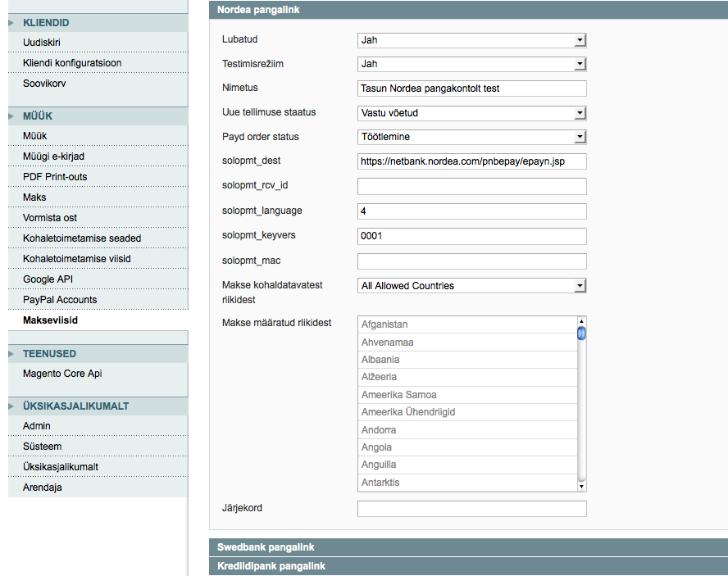Toggle the TEENUSED section arrow
Image resolution: width=728 pixels, height=576 pixels.
[11, 354]
